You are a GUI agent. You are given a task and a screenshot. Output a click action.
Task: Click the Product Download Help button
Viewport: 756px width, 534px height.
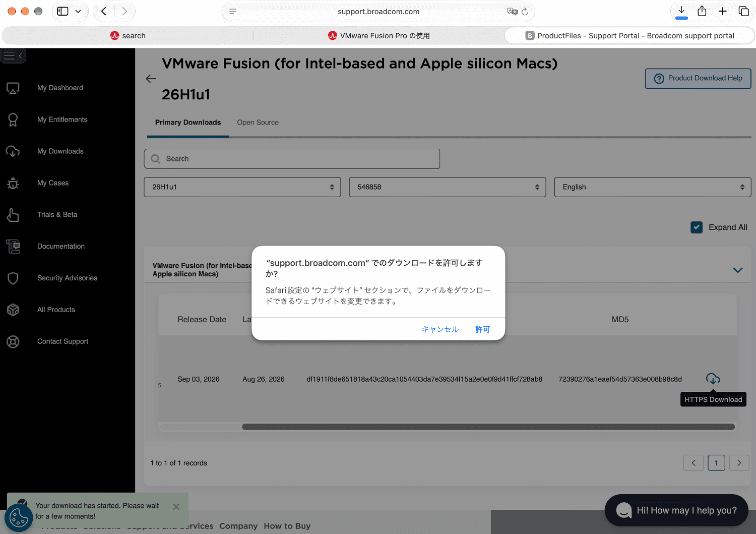point(698,79)
